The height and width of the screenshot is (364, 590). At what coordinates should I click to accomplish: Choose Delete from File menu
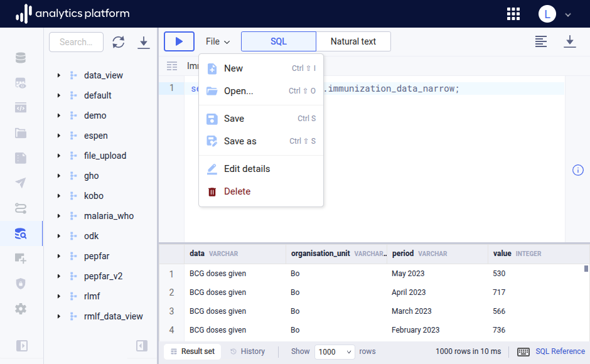tap(260, 191)
